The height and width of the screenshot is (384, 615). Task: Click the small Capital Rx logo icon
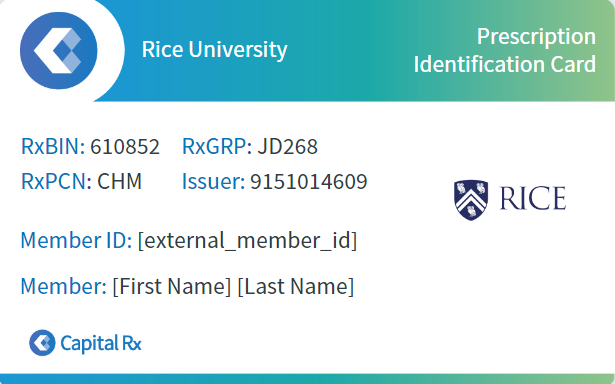click(x=42, y=343)
